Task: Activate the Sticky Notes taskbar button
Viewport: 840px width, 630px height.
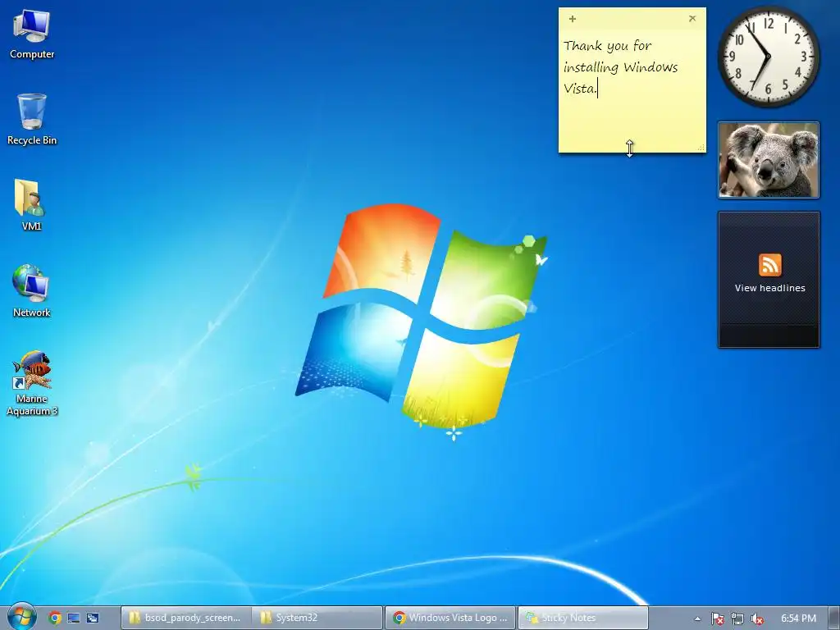Action: [x=583, y=618]
